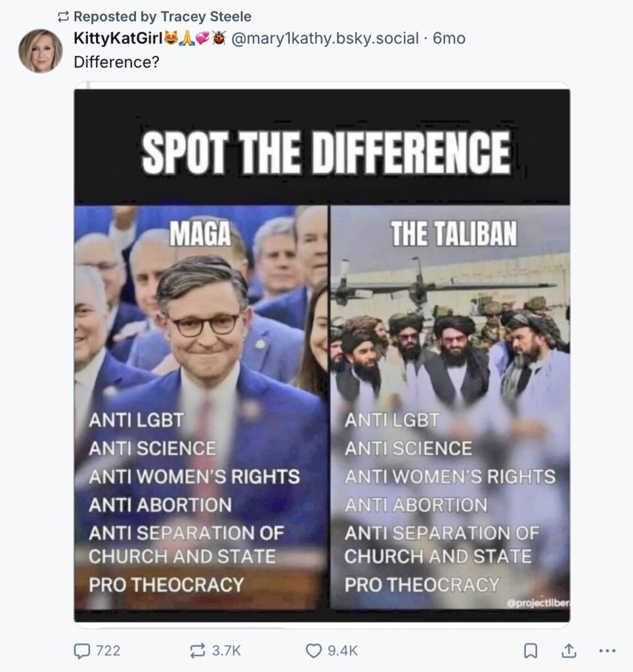The image size is (633, 672).
Task: Click the post text "Difference?"
Action: click(x=117, y=62)
